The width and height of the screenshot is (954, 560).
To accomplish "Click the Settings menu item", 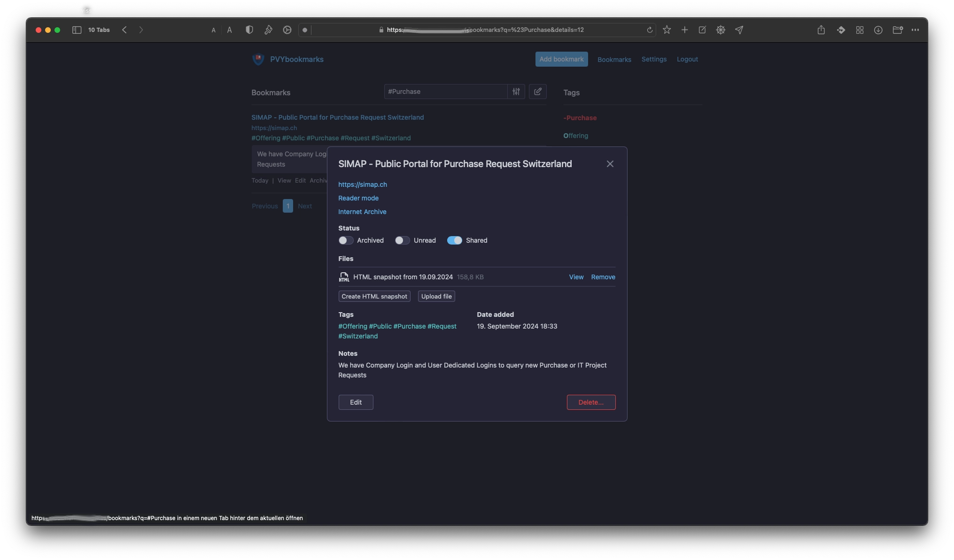I will click(x=654, y=59).
